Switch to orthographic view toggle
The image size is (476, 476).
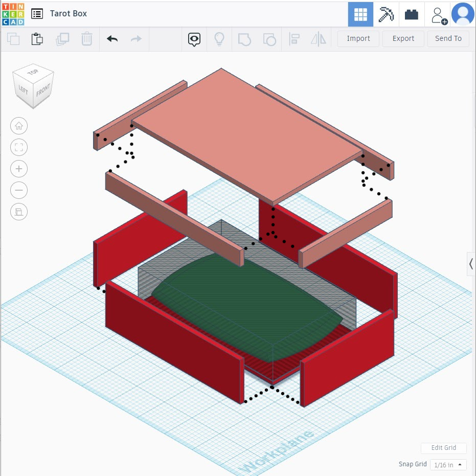tap(19, 212)
